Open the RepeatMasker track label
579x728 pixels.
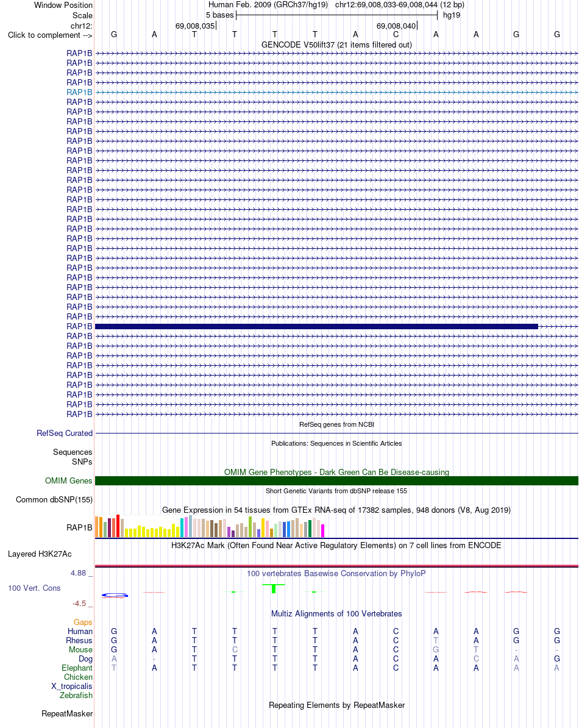67,714
